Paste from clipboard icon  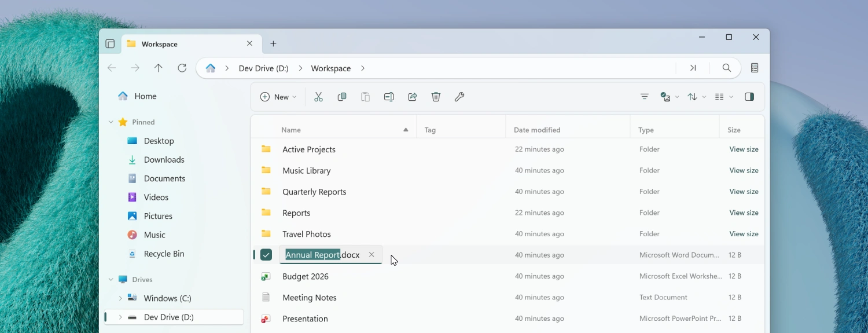coord(365,97)
